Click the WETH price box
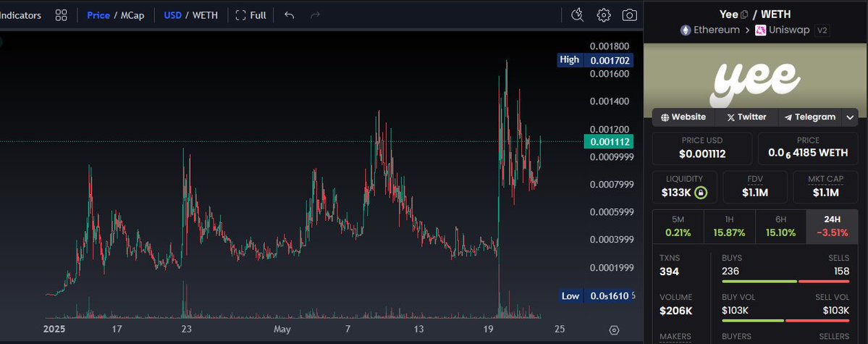 [808, 148]
